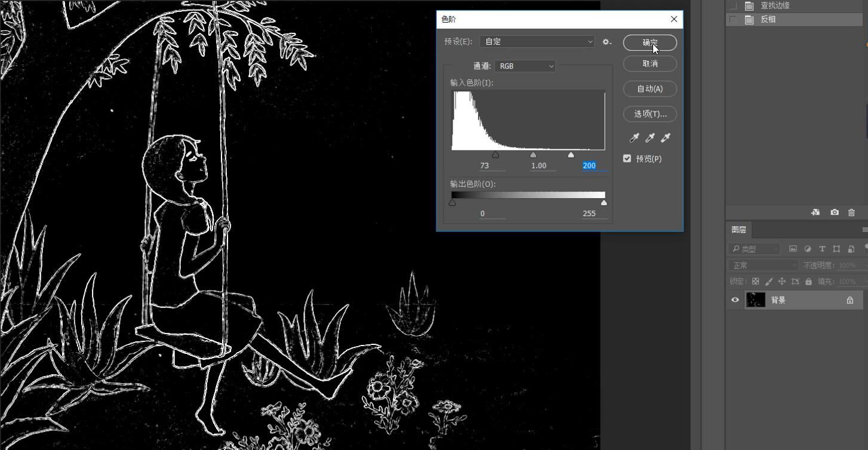
Task: Select the gray point eyedropper
Action: tap(650, 138)
